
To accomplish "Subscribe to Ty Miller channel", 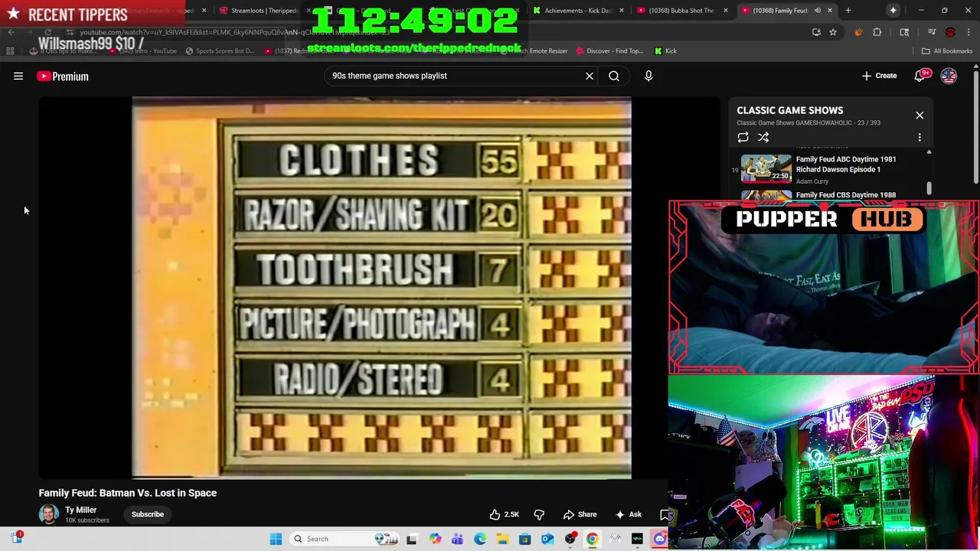I will pos(148,514).
